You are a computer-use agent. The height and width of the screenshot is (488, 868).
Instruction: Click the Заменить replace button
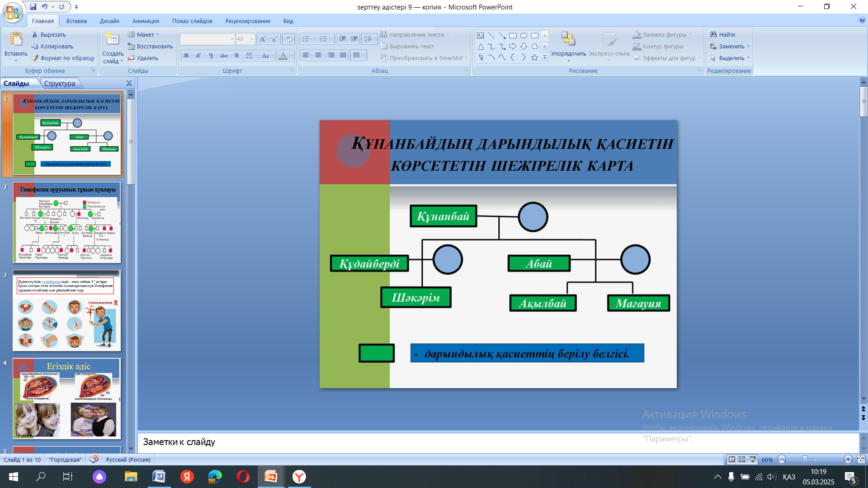(x=728, y=46)
